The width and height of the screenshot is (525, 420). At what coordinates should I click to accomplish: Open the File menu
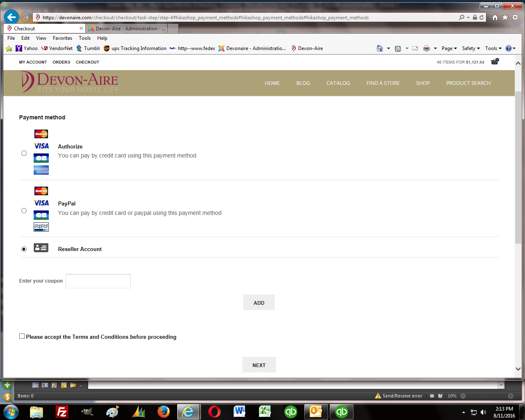[11, 38]
